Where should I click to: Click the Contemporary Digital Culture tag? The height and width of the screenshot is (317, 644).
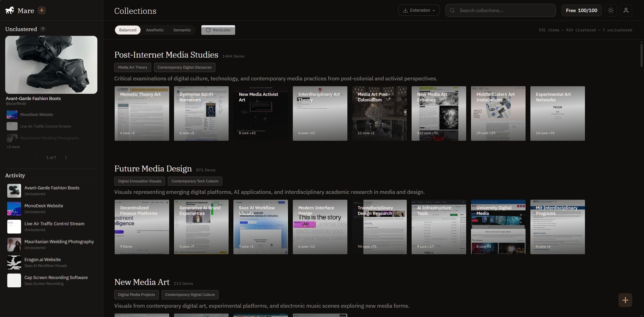coord(190,295)
